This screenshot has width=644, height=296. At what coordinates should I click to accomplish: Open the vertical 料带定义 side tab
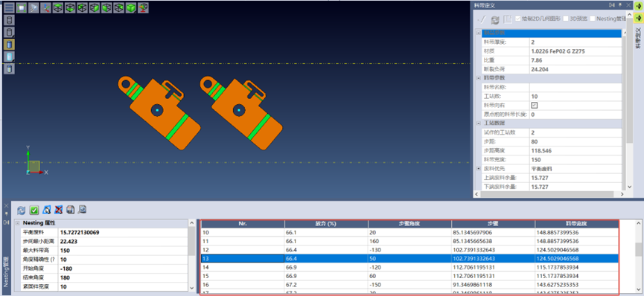pos(638,38)
